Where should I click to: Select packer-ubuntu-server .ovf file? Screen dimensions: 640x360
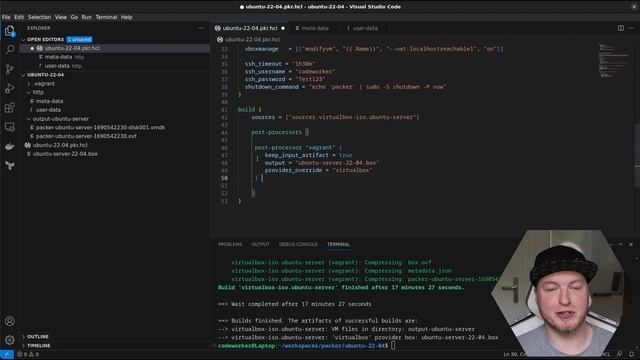coord(115,136)
